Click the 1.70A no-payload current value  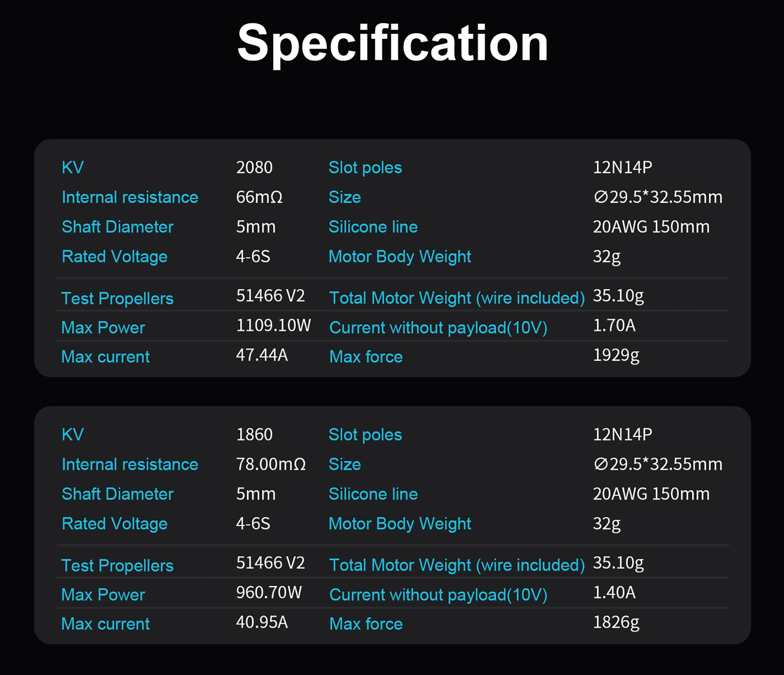[614, 325]
